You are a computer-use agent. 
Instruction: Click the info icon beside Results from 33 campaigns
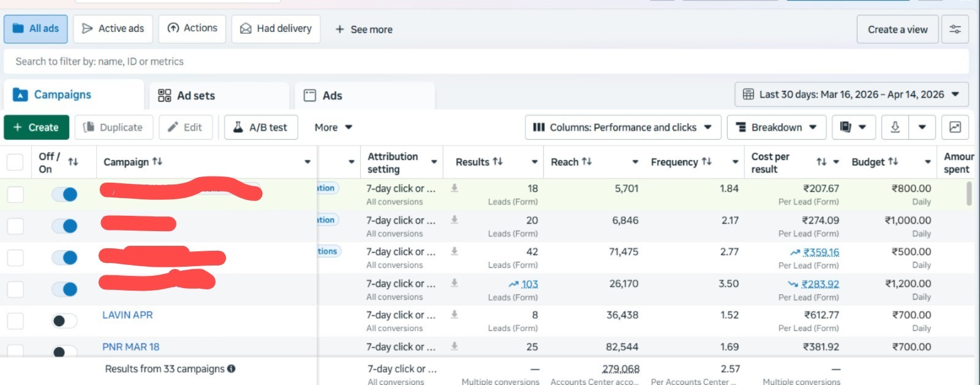click(x=232, y=368)
